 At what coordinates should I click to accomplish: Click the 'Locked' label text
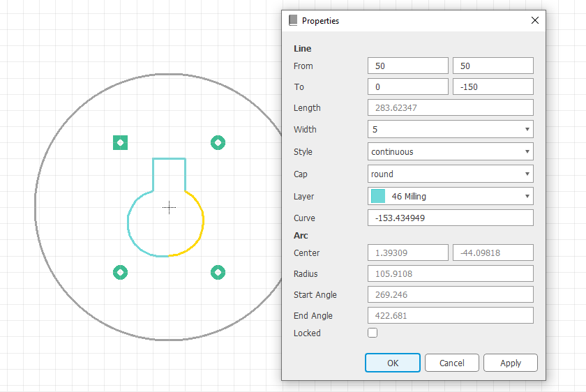point(307,333)
